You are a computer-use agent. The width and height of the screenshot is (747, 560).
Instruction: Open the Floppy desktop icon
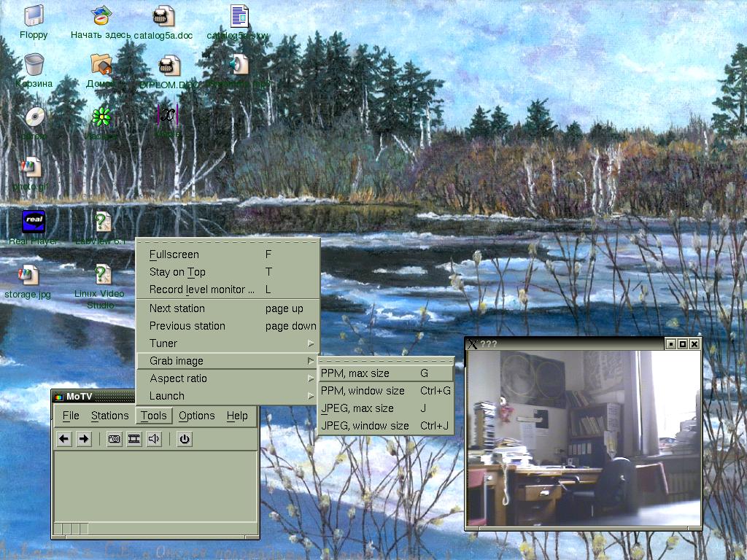(34, 16)
